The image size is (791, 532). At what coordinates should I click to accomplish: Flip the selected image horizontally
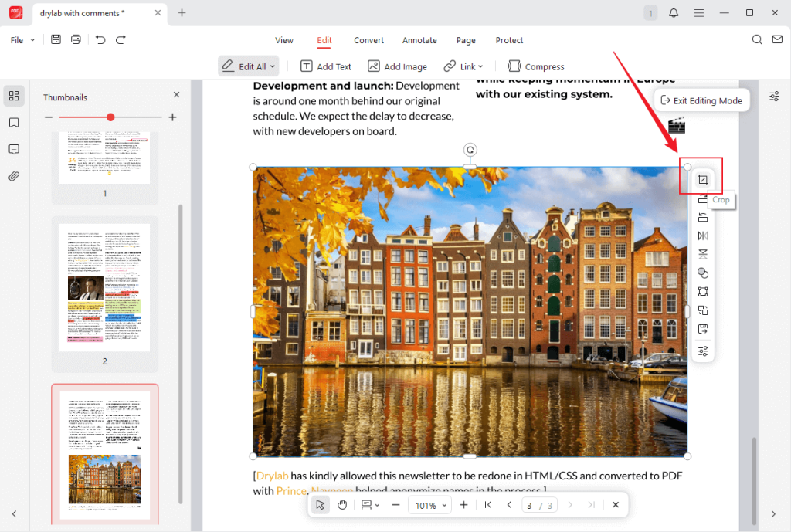pyautogui.click(x=702, y=236)
